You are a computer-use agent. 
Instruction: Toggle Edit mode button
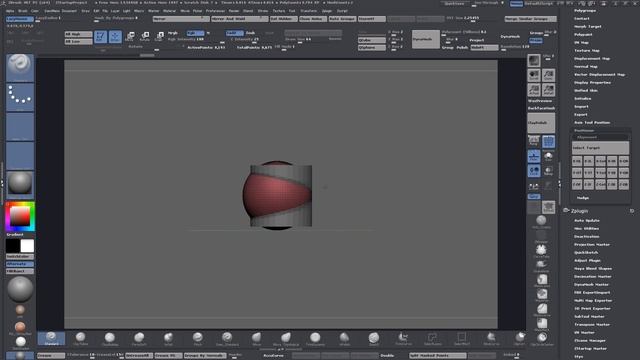[100, 37]
